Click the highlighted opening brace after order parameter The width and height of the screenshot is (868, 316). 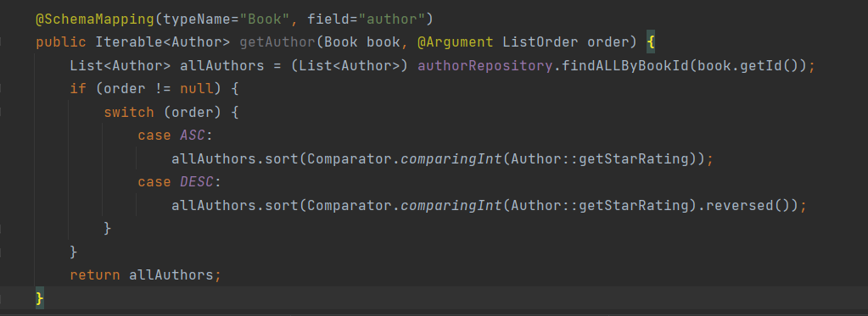(x=651, y=42)
